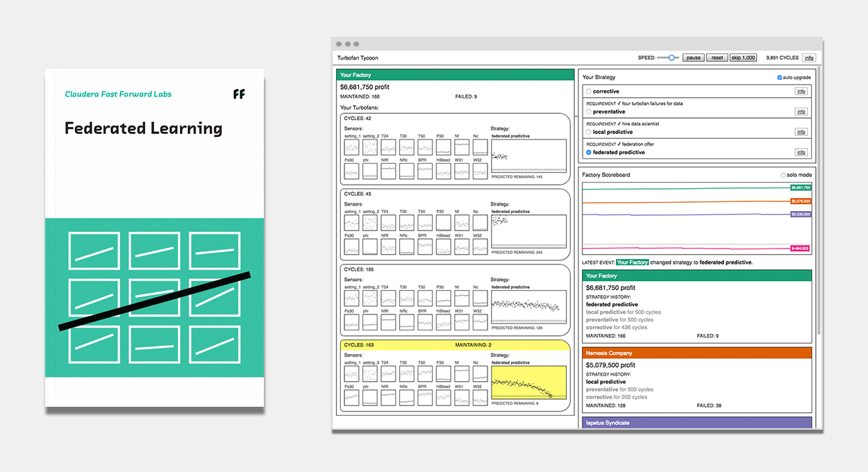Image resolution: width=868 pixels, height=472 pixels.
Task: Click the PREDICTED REMAINING: 9 text
Action: click(515, 403)
